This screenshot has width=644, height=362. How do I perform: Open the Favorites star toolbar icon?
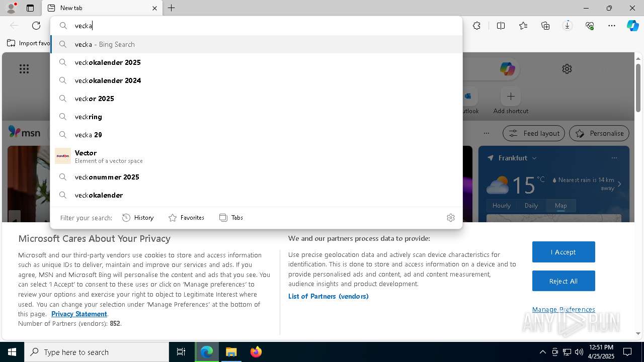(x=523, y=26)
